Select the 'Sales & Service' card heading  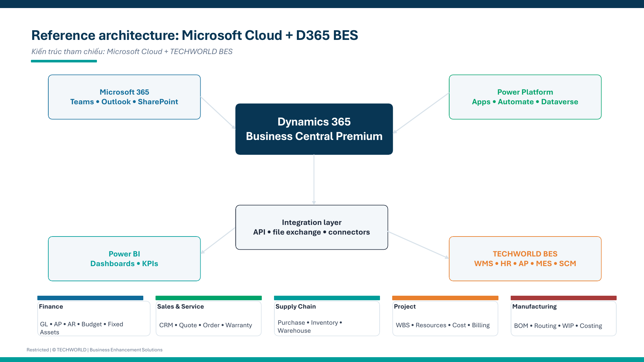180,306
